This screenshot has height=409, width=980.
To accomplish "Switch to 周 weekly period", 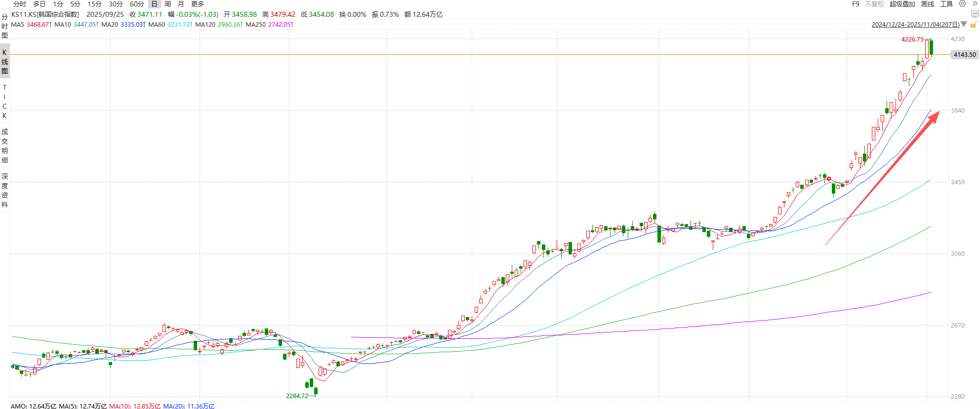I will tap(167, 4).
